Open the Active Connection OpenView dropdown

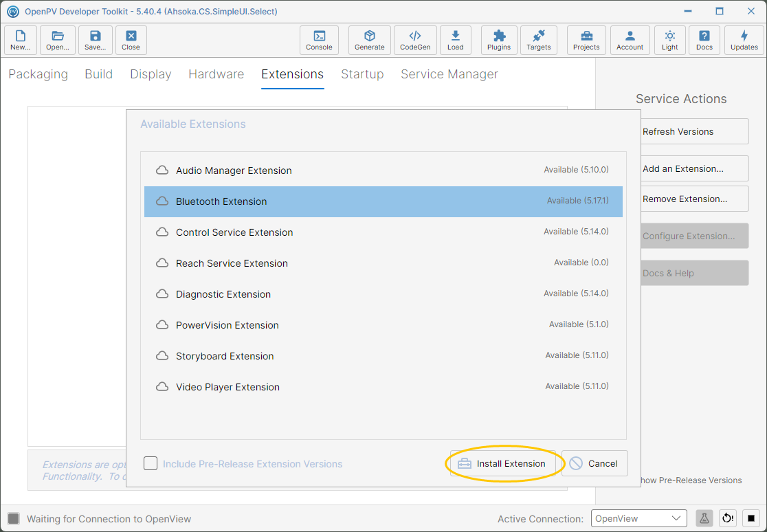[639, 518]
